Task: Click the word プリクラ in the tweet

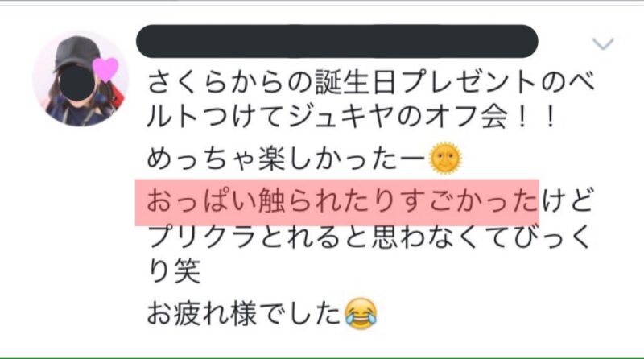Action: 203,237
